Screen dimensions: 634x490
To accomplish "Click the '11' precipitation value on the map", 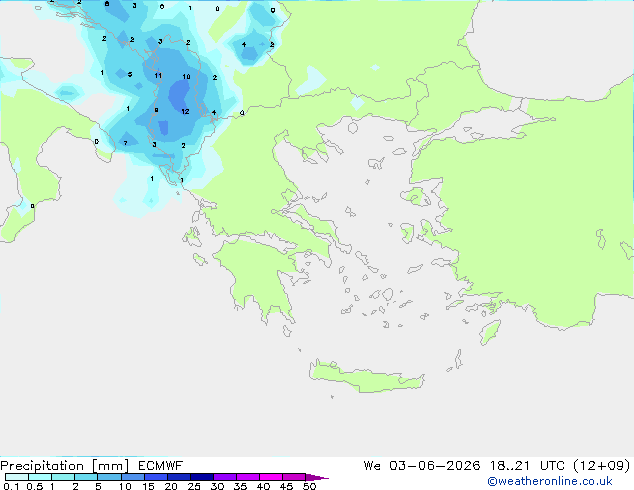I will coord(158,76).
